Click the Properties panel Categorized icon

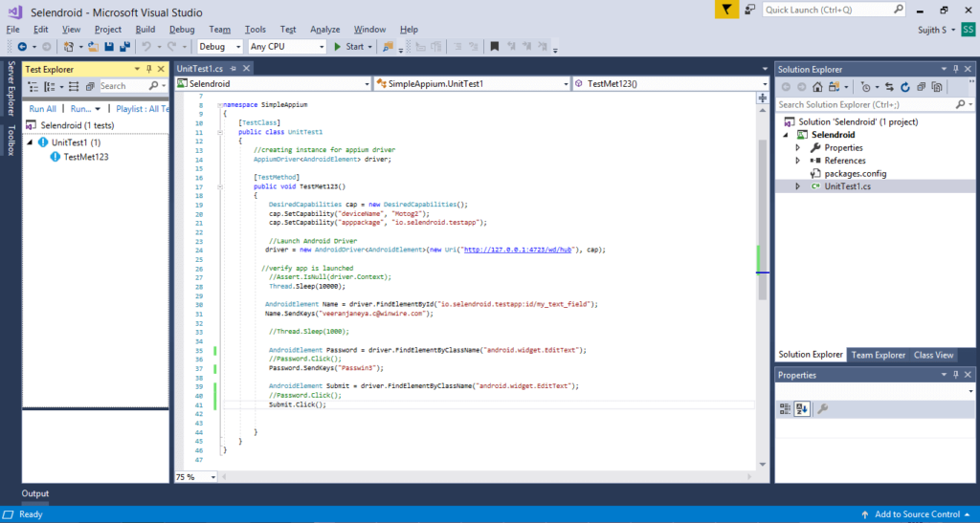point(785,409)
